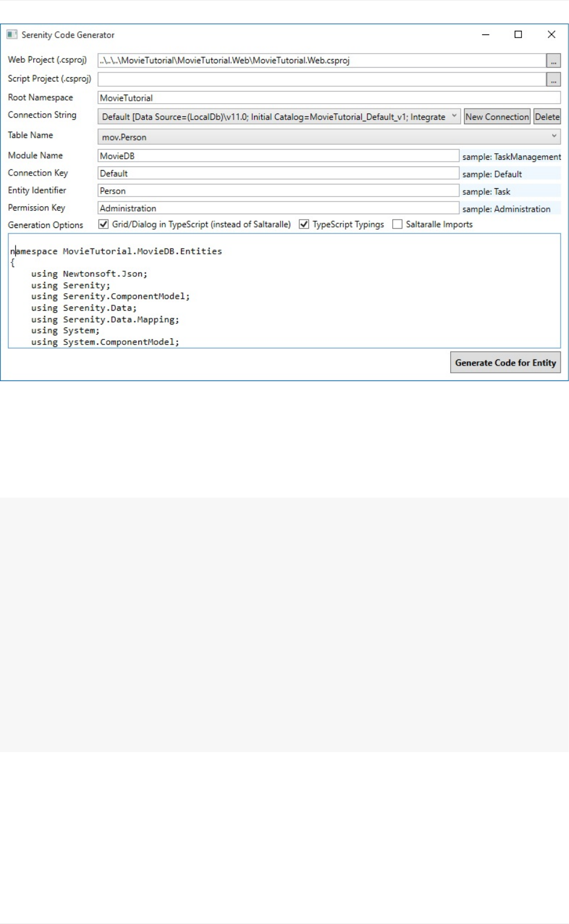
Task: Click the 'using Newtonsoft.Json;' line
Action: (89, 274)
